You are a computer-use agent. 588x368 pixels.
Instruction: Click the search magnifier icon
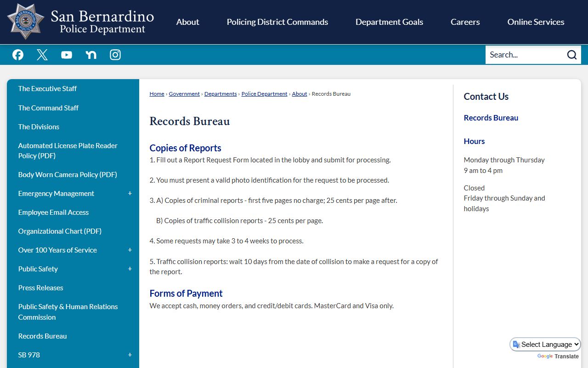pyautogui.click(x=571, y=55)
